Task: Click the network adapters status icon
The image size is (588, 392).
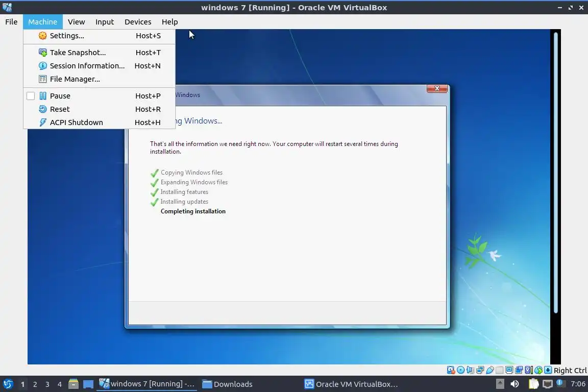Action: pos(480,370)
